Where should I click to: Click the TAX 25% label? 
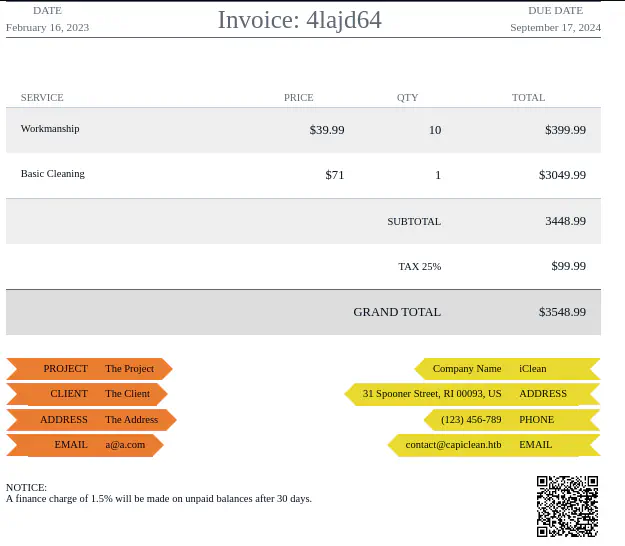(419, 266)
